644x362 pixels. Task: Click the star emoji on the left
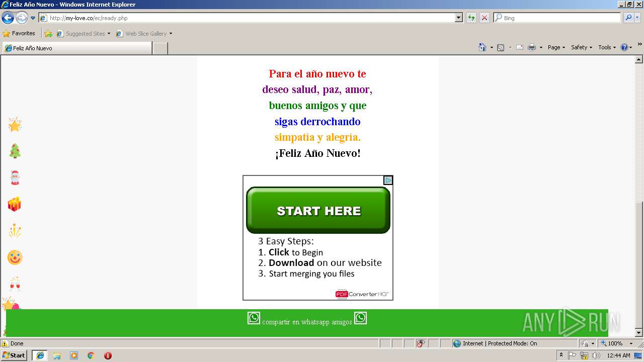[x=15, y=125]
